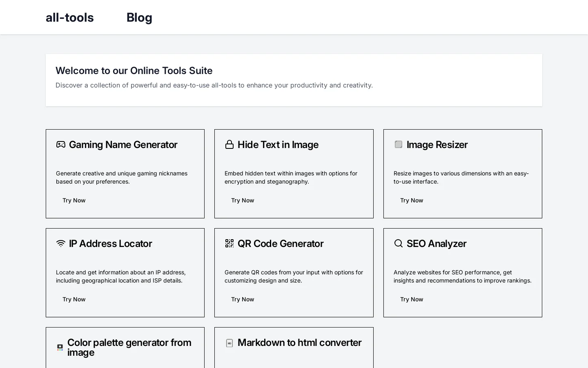
Task: Click the 'Generate QR codes from your input' description
Action: coord(294,276)
